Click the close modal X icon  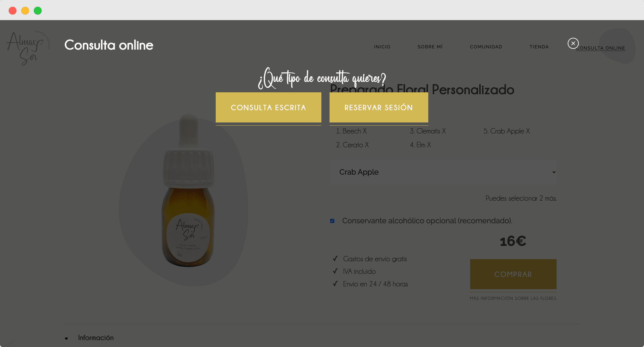coord(573,43)
